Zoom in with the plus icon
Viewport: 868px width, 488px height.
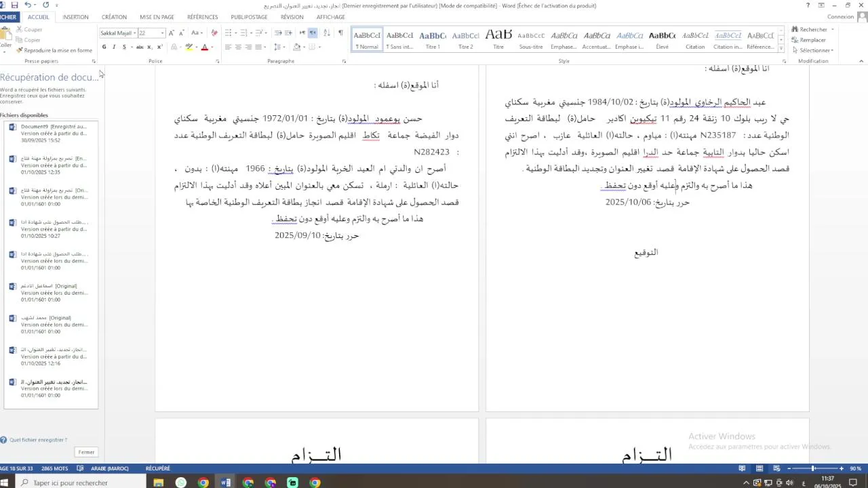[842, 468]
